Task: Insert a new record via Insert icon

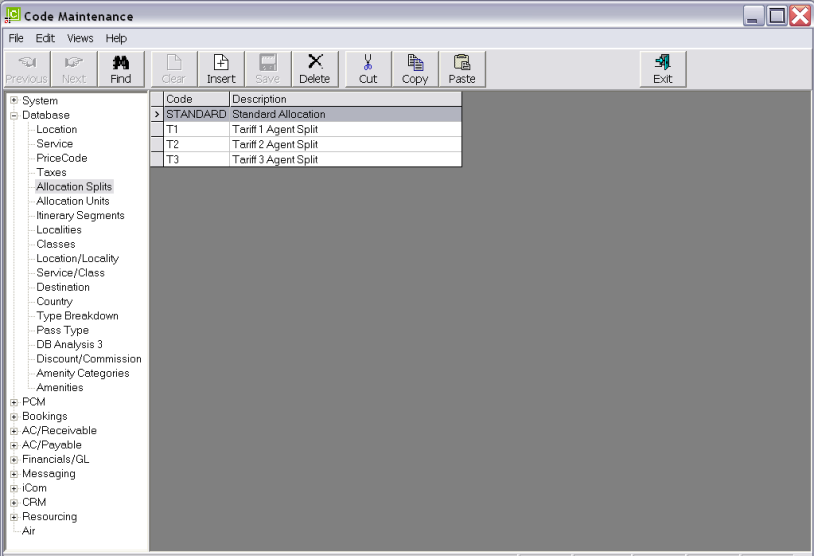Action: pyautogui.click(x=221, y=69)
